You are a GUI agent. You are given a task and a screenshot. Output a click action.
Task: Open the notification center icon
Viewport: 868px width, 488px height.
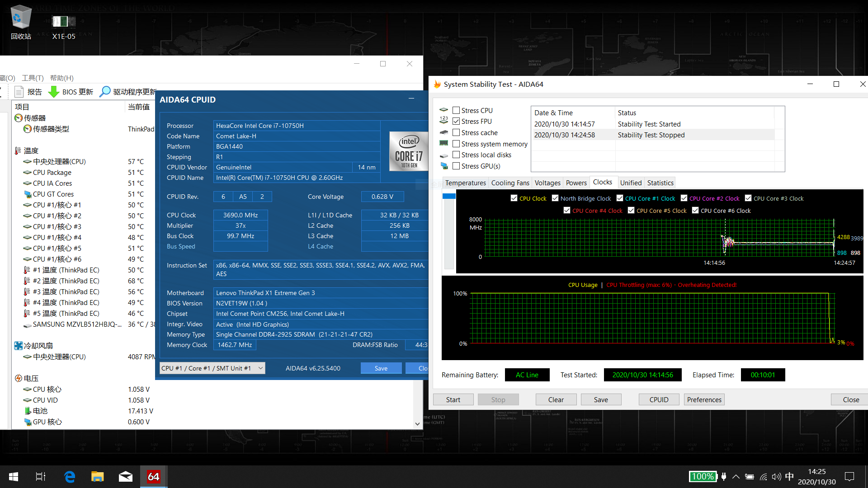(849, 477)
